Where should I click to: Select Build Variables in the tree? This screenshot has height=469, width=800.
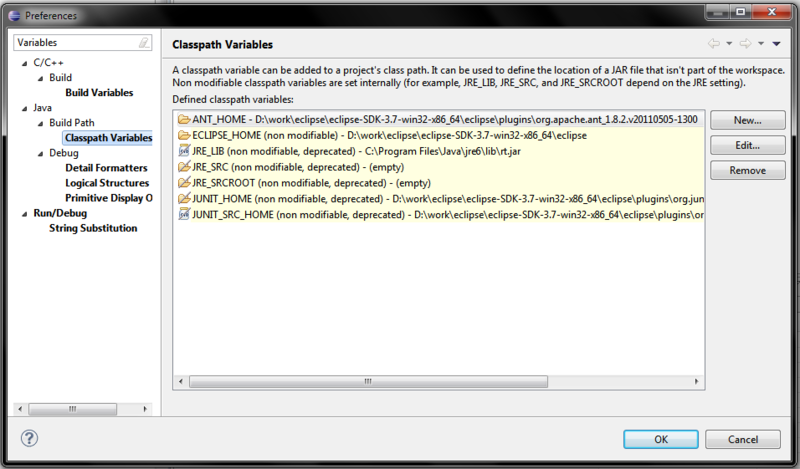click(99, 92)
